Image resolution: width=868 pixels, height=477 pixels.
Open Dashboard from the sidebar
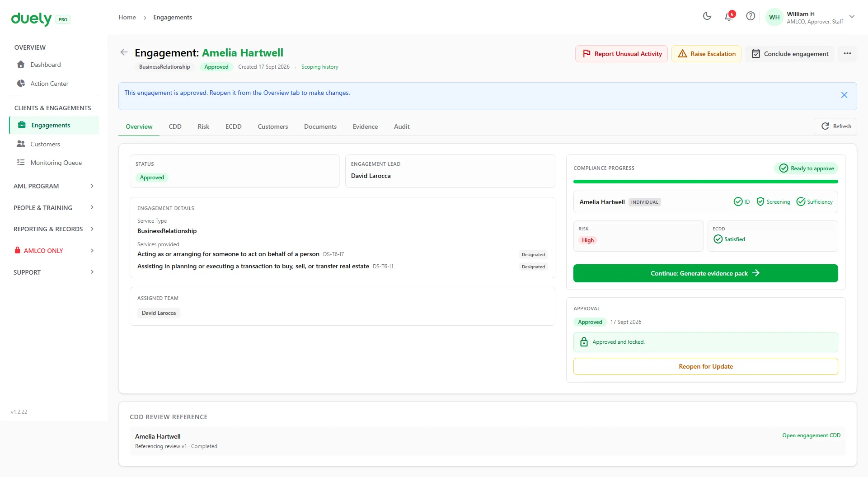click(x=54, y=65)
